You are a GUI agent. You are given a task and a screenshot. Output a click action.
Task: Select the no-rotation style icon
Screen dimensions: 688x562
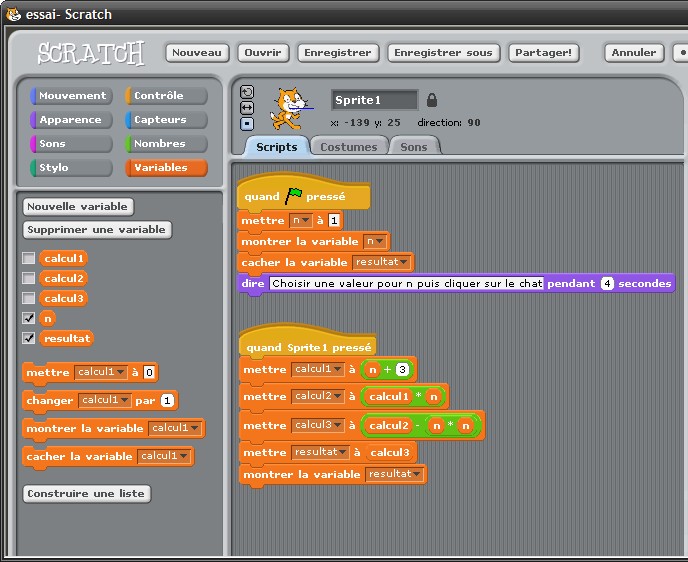[x=247, y=124]
